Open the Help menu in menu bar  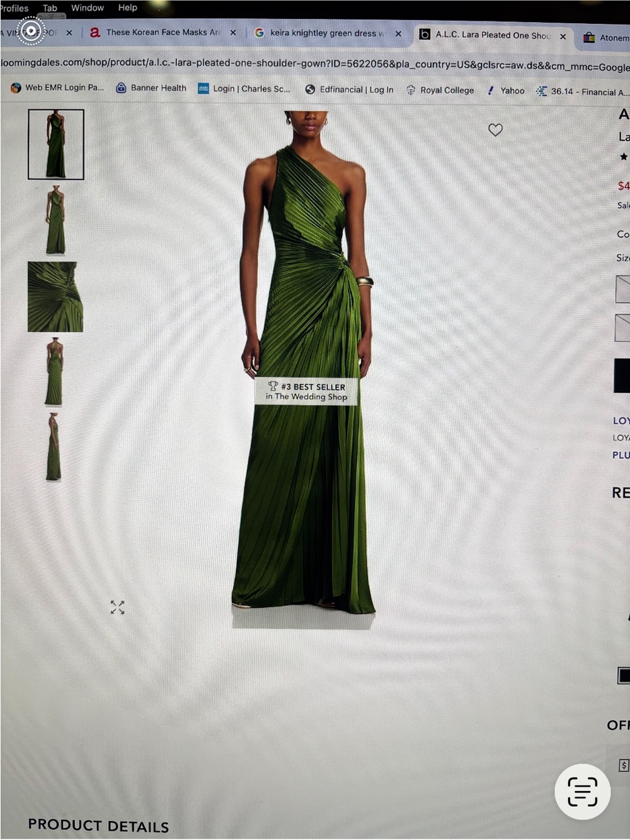[127, 8]
